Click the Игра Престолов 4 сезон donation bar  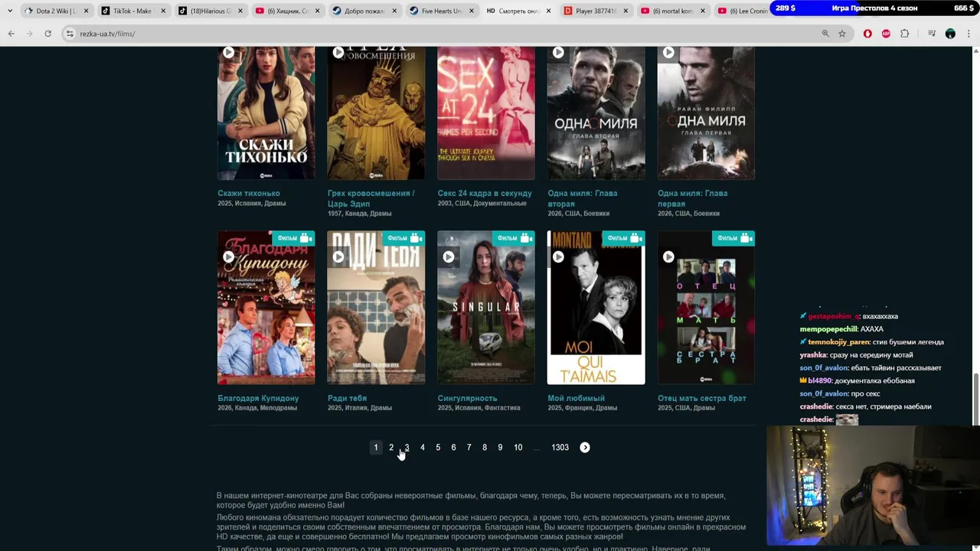point(874,8)
